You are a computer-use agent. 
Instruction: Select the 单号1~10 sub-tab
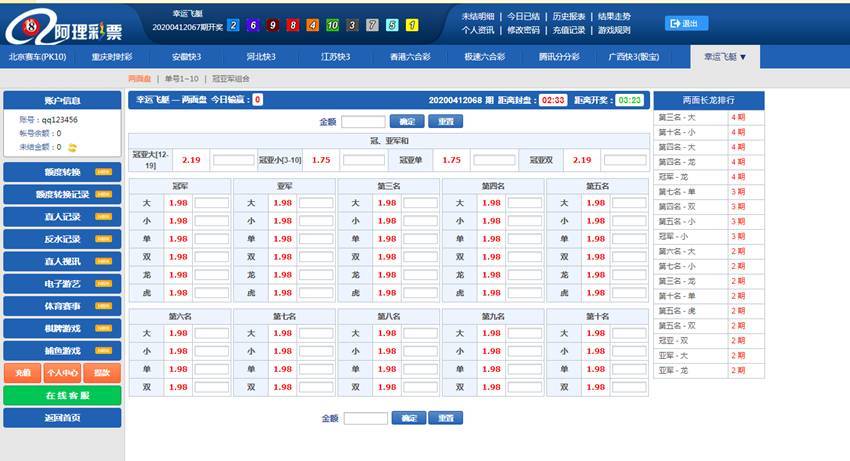182,78
